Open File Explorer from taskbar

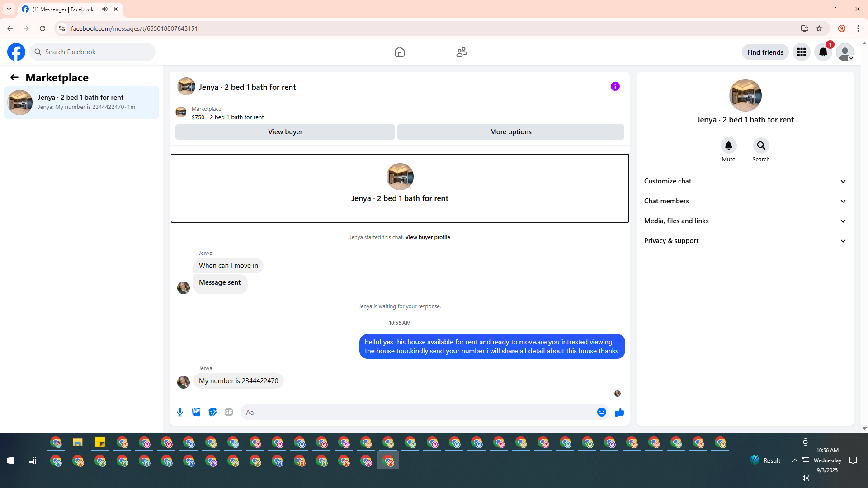coord(78,442)
